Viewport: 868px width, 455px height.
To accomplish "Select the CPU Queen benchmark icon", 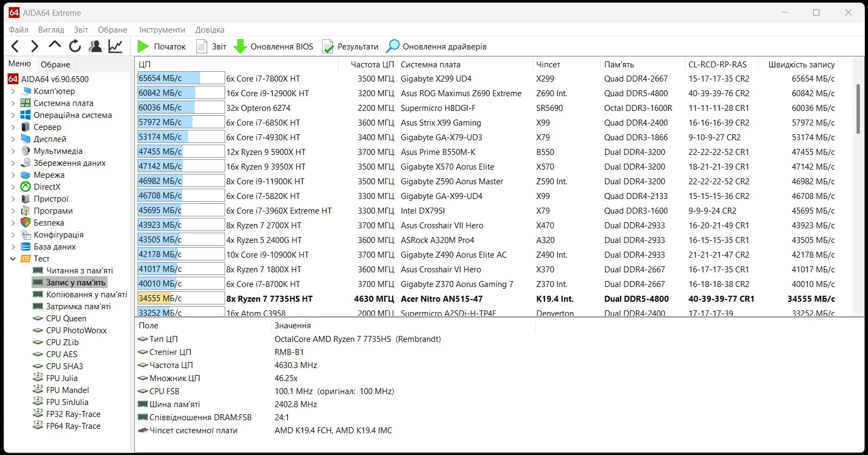I will 38,319.
